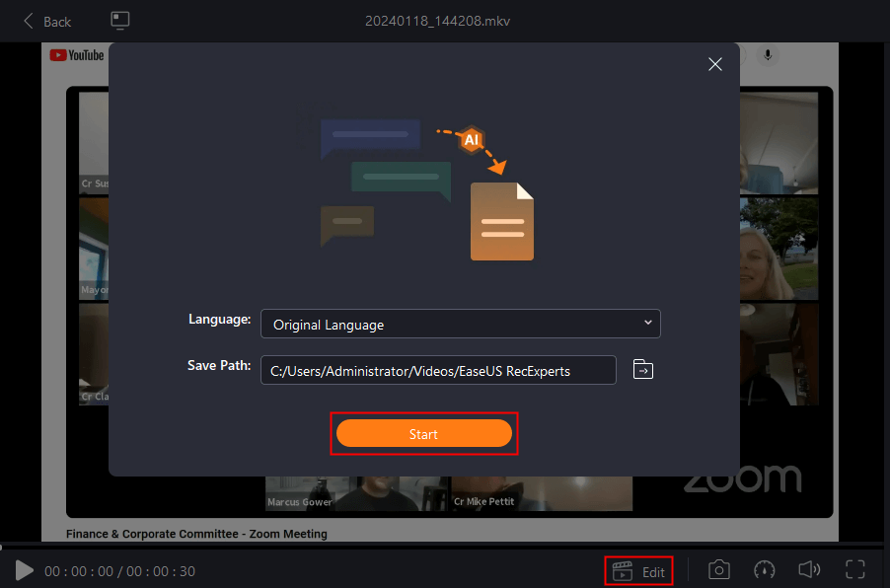Open playback speed gauge icon
Screen dimensions: 890x588
pyautogui.click(x=764, y=570)
